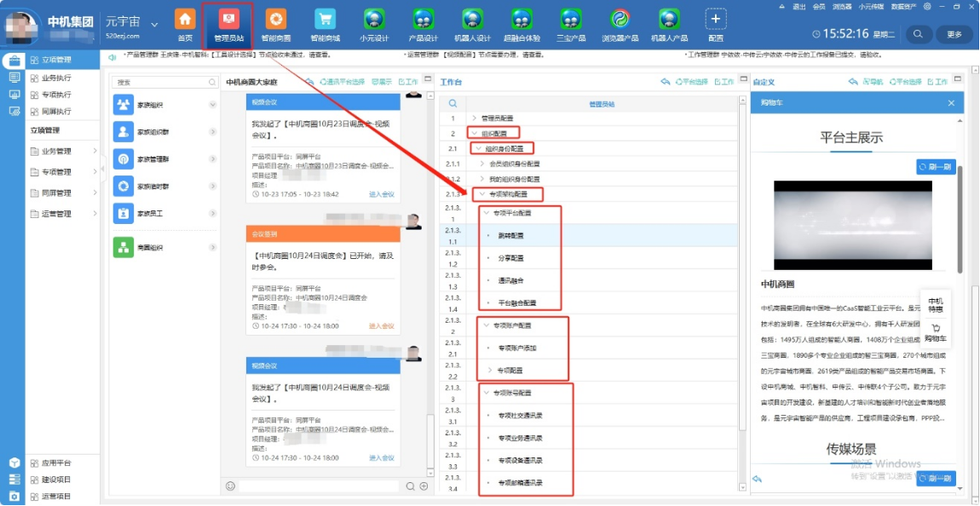
Task: Close the 购物车 panel
Action: [951, 103]
